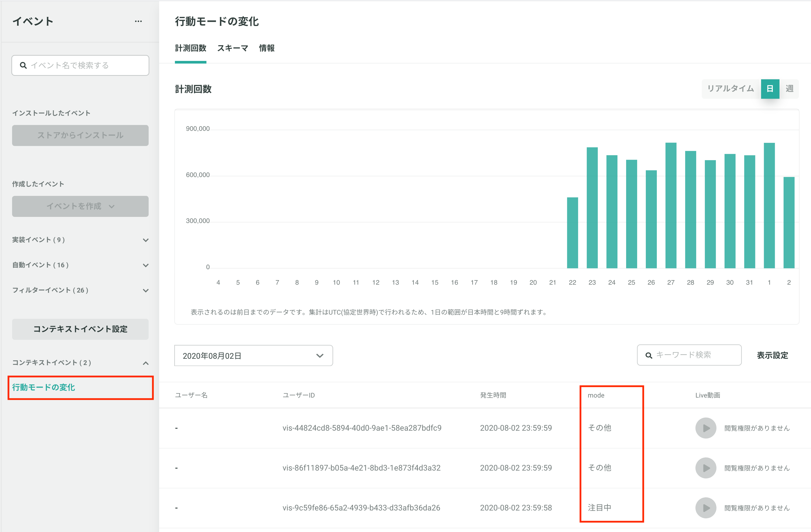Click the 行動モードの変化 page title

(x=217, y=22)
